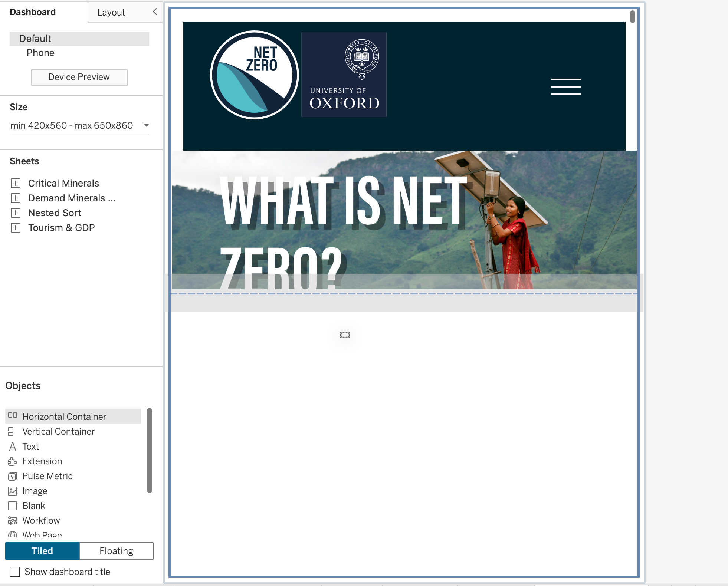Select the Horizontal Container object icon
Image resolution: width=728 pixels, height=586 pixels.
[x=13, y=415]
